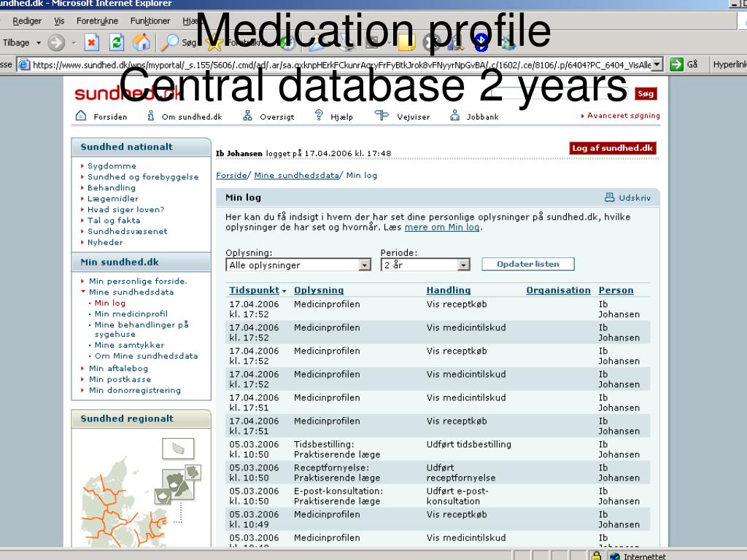Click the Udskriv printer icon

(609, 197)
